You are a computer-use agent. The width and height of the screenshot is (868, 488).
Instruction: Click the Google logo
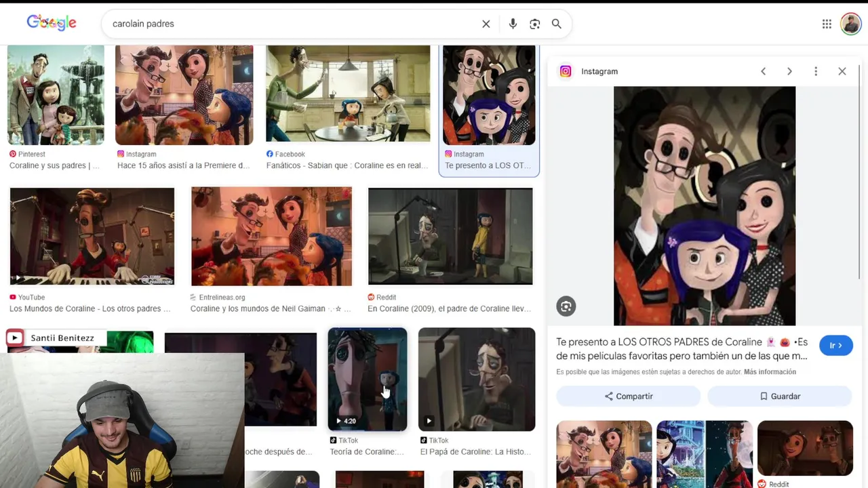(52, 23)
